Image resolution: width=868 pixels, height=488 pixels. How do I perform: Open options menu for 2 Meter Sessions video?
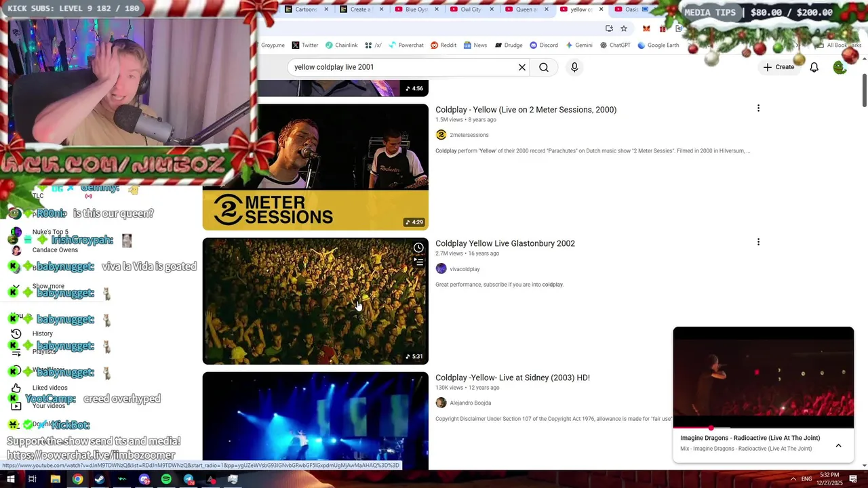pyautogui.click(x=758, y=108)
